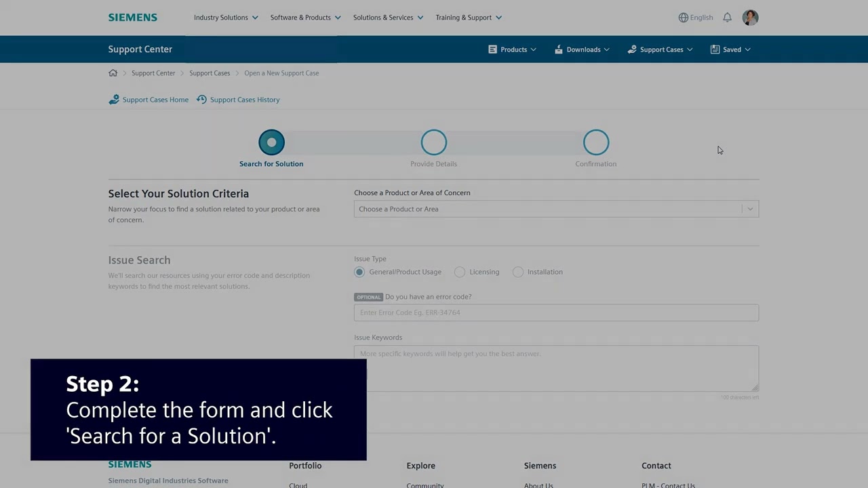
Task: Click the home breadcrumb icon
Action: click(113, 73)
